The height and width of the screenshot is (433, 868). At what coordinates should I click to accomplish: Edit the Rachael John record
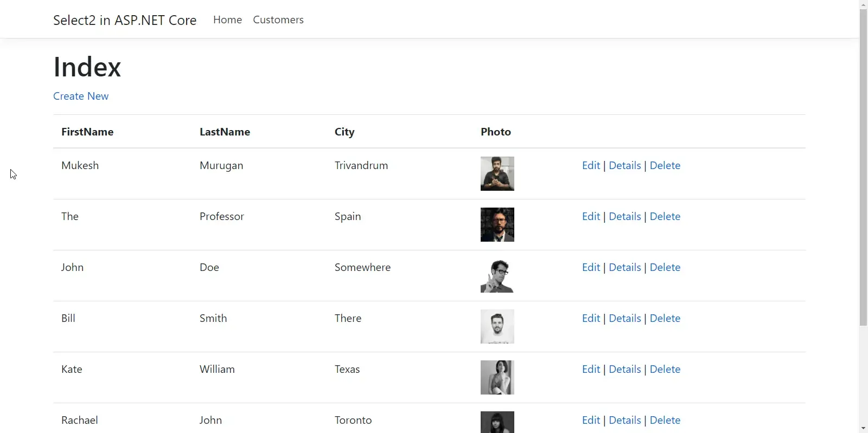591,420
